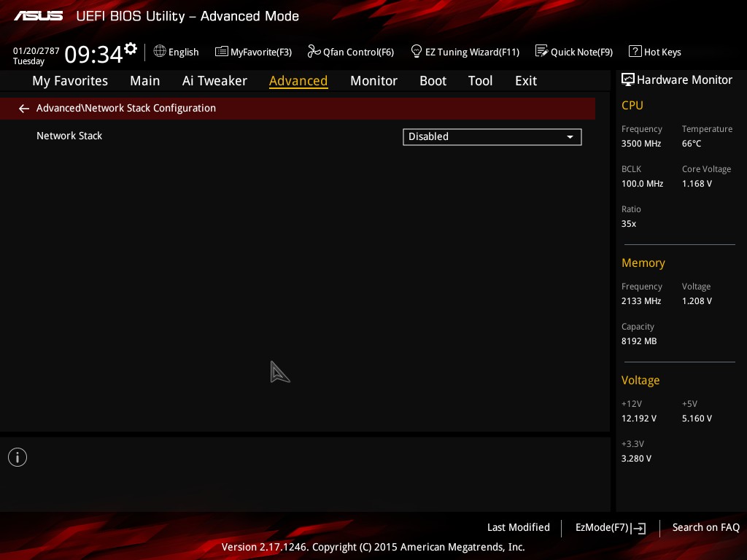
Task: Click the UEFI BIOS Utility title
Action: pyautogui.click(x=187, y=16)
